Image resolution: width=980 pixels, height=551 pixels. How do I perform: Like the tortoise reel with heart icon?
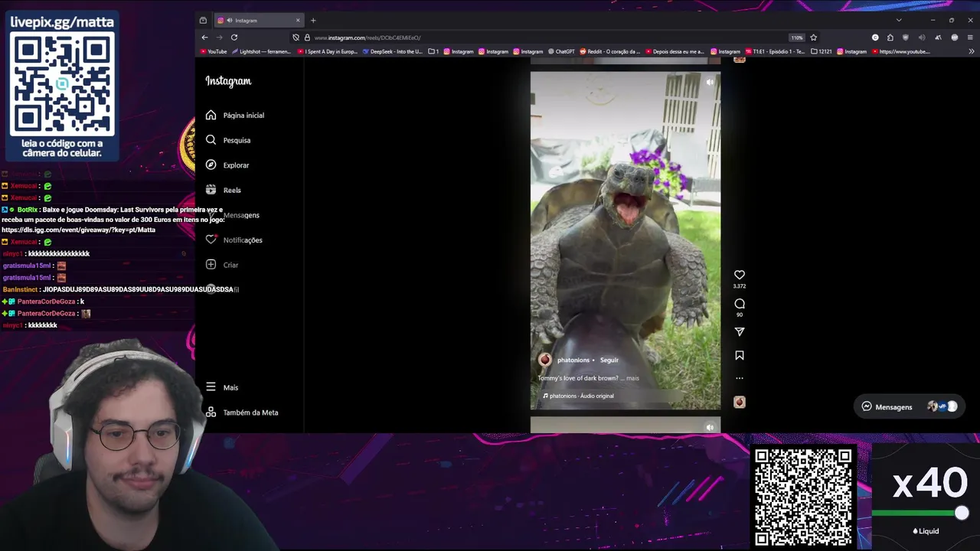point(740,275)
